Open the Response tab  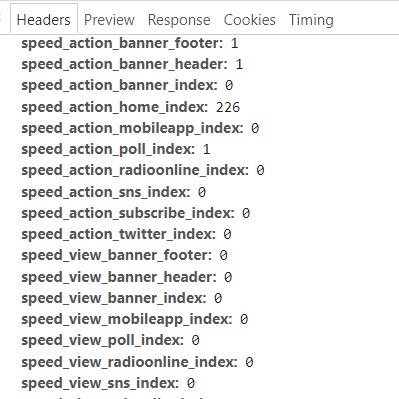(179, 20)
